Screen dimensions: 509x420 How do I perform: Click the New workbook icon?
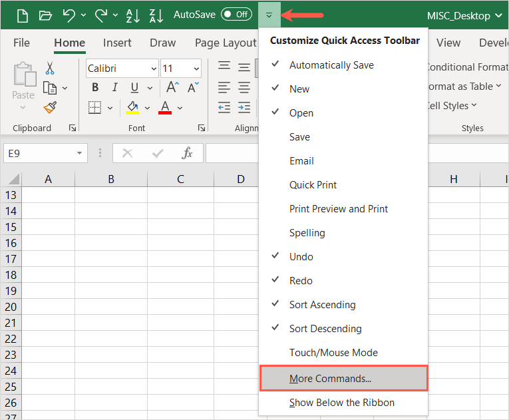[x=23, y=15]
